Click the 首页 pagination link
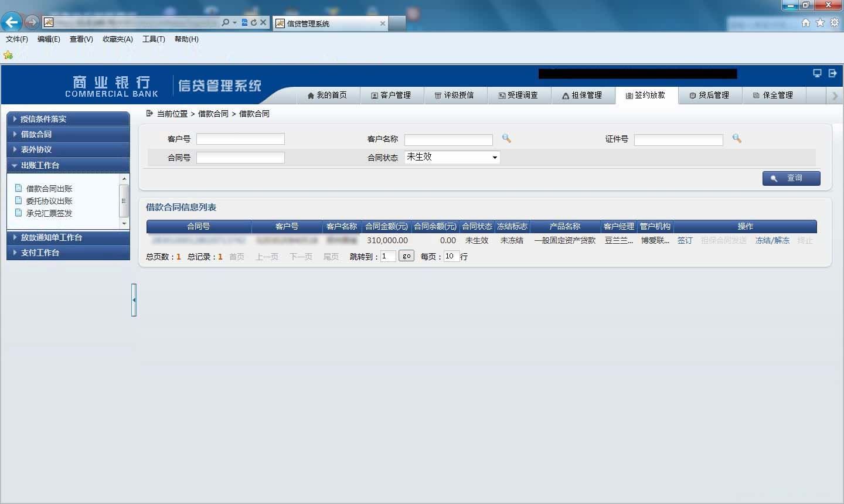844x504 pixels. pos(237,257)
